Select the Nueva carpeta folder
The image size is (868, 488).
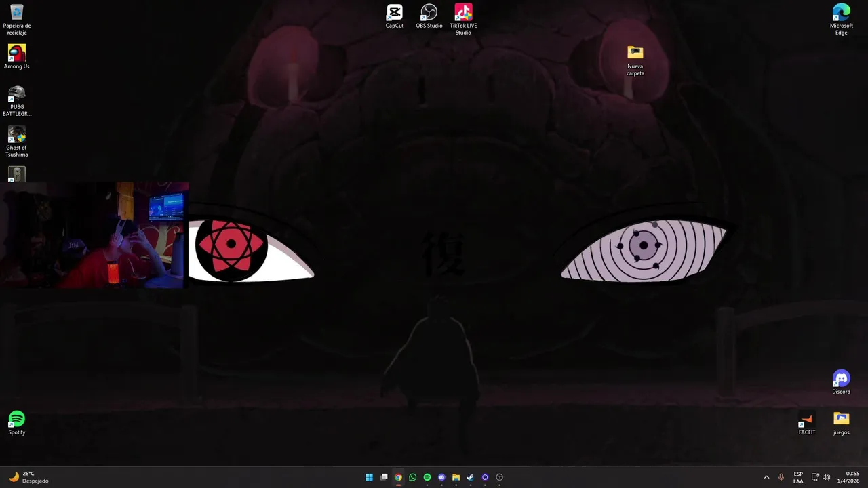click(x=635, y=60)
